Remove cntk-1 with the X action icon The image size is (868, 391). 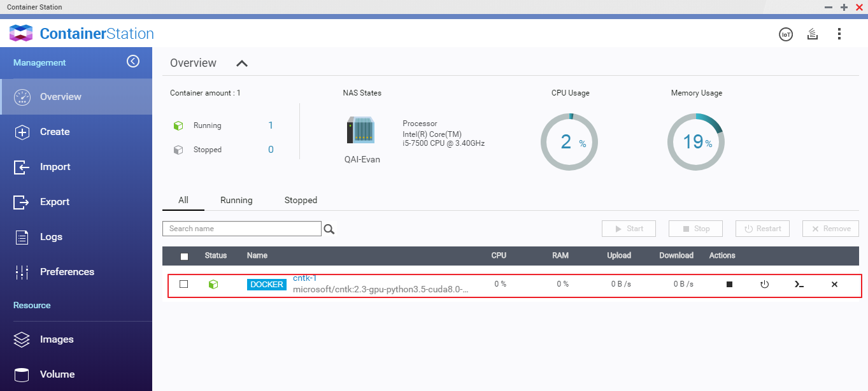point(834,284)
